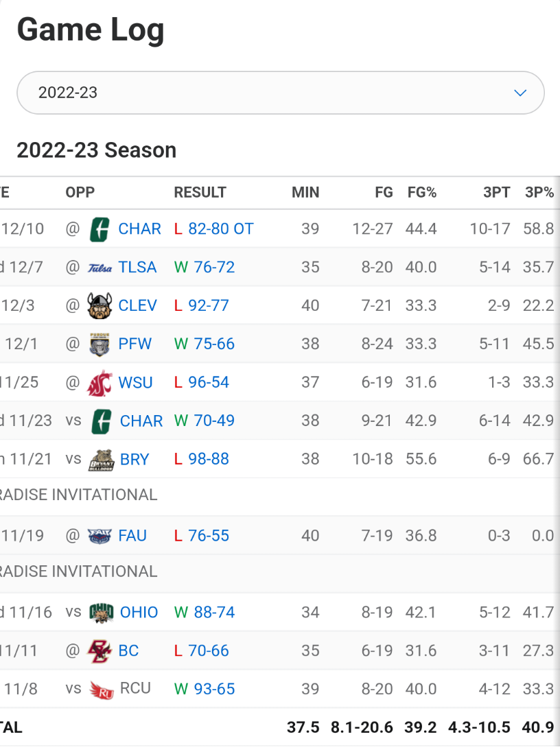This screenshot has height=754, width=560.
Task: Click the Bryant Bulldogs logo
Action: 101,460
